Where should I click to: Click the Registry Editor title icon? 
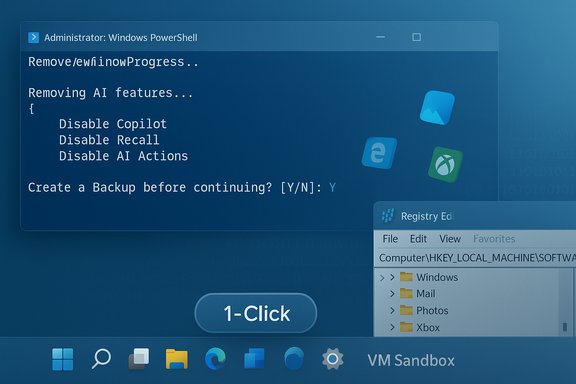388,216
